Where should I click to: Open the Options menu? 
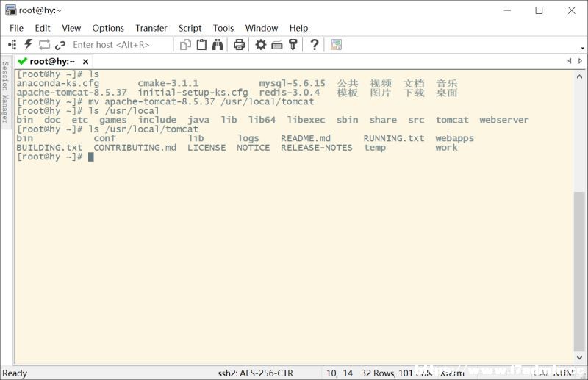(x=108, y=28)
